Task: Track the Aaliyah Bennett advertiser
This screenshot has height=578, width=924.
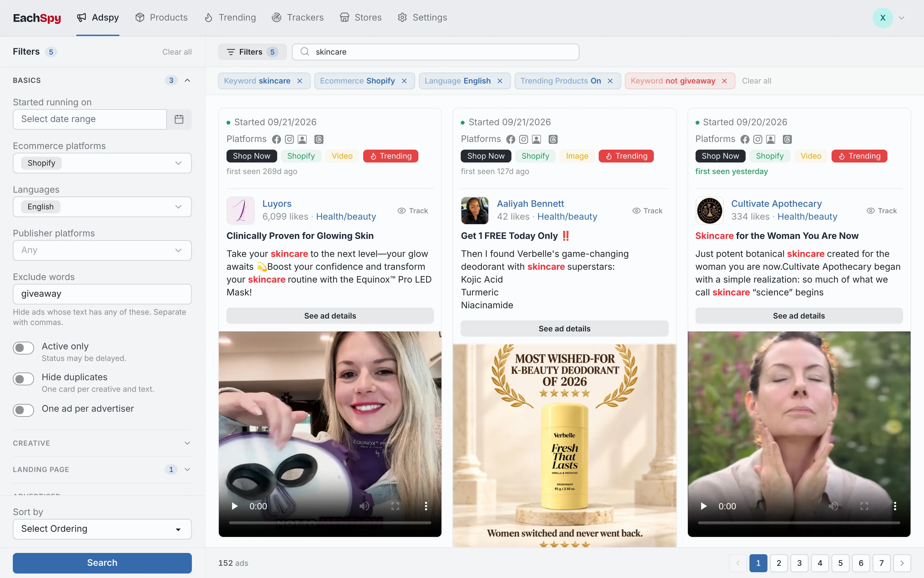Action: [x=647, y=211]
